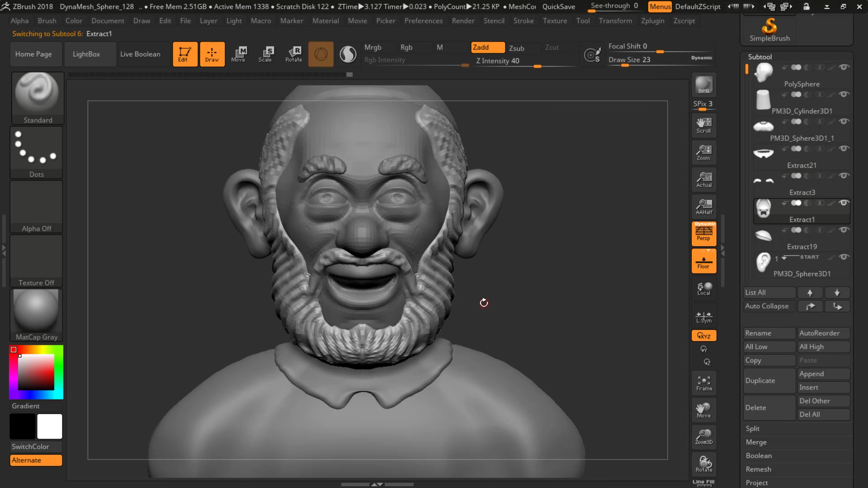Click the BPR render icon
The image size is (868, 488).
(x=703, y=85)
